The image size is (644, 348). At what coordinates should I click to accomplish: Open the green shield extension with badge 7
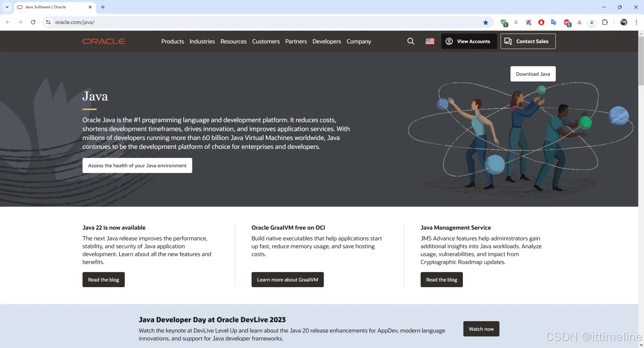click(x=504, y=23)
